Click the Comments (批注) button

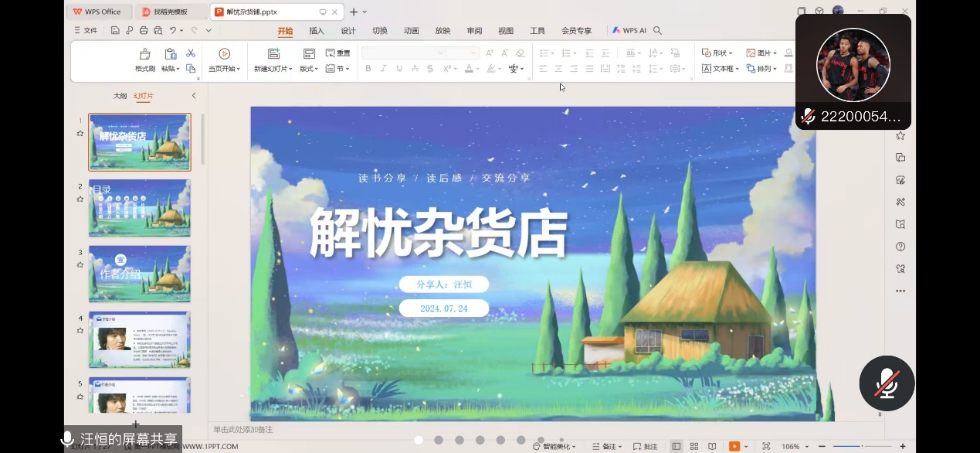(646, 446)
